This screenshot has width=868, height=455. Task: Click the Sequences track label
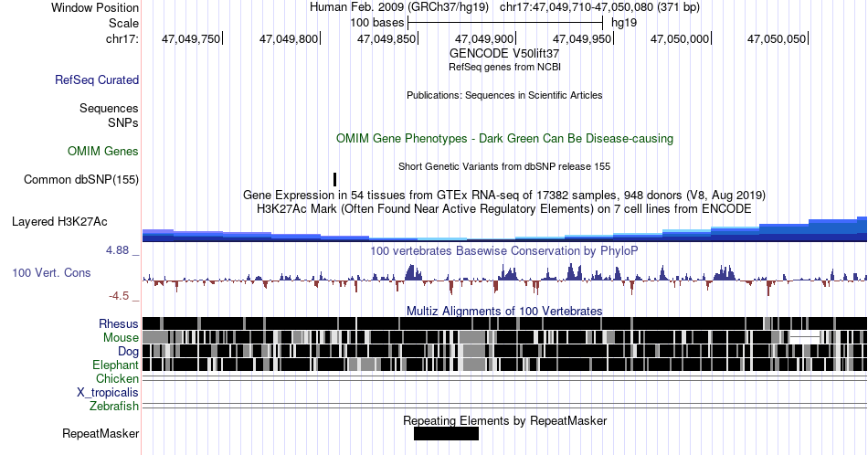[x=109, y=108]
